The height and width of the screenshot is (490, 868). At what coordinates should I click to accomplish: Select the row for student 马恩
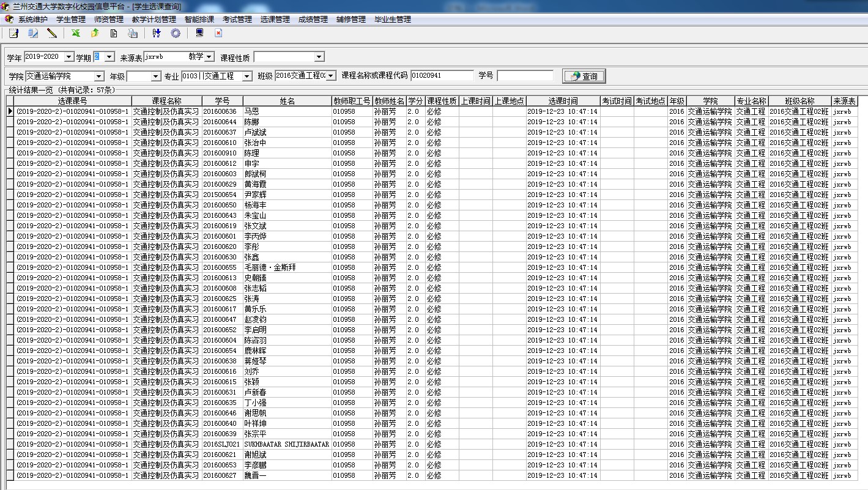click(251, 111)
